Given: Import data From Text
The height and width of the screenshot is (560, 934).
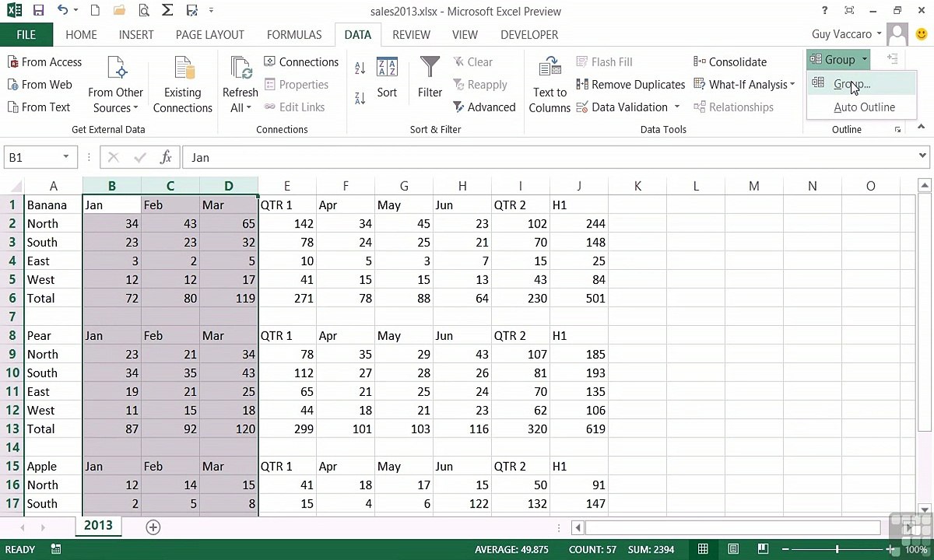Looking at the screenshot, I should click(x=39, y=107).
